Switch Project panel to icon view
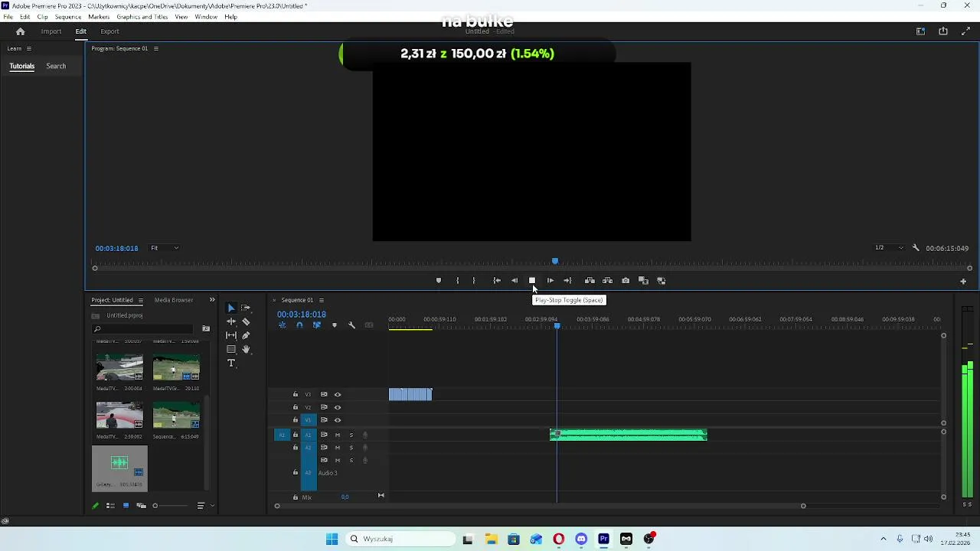Image resolution: width=980 pixels, height=551 pixels. pyautogui.click(x=126, y=506)
